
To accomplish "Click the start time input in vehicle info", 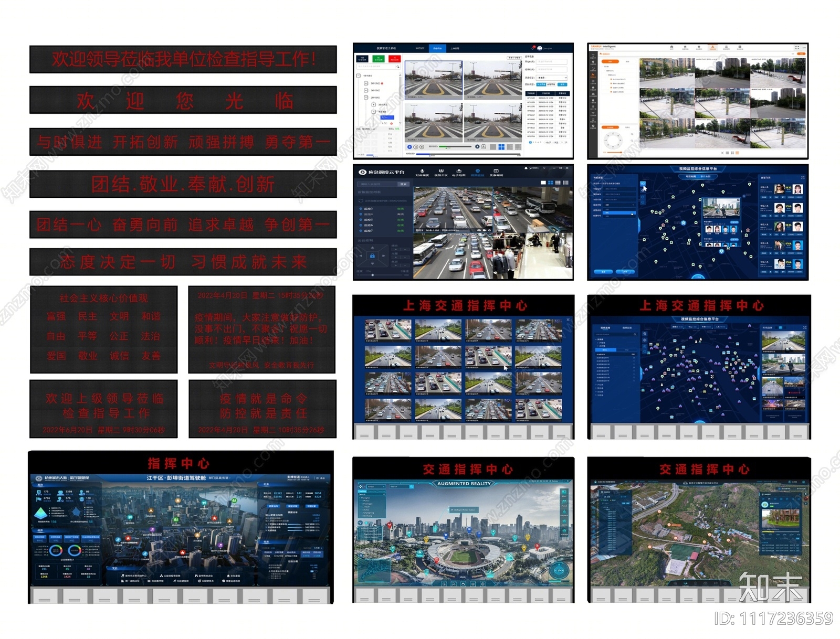I will 552,61.
